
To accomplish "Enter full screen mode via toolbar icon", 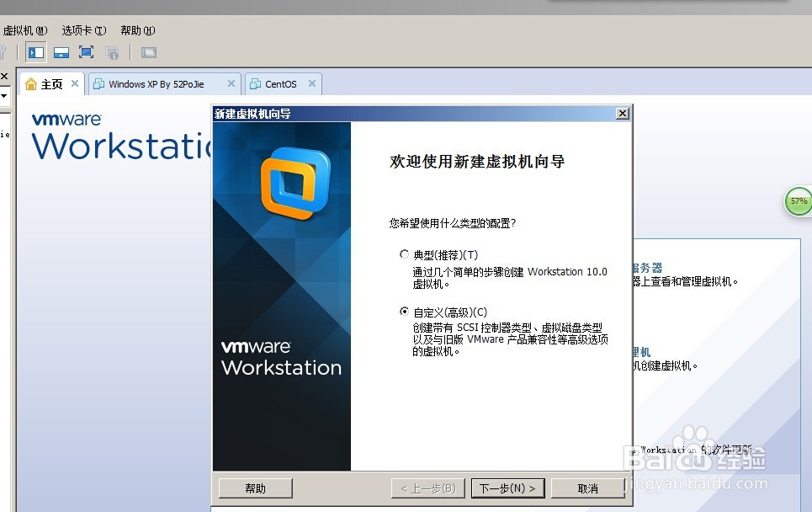I will pos(86,52).
